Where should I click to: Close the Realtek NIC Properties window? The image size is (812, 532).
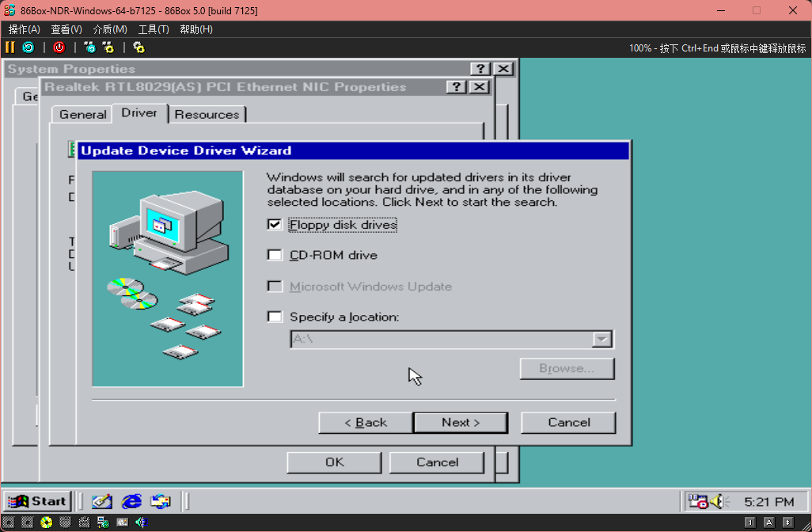[x=480, y=87]
